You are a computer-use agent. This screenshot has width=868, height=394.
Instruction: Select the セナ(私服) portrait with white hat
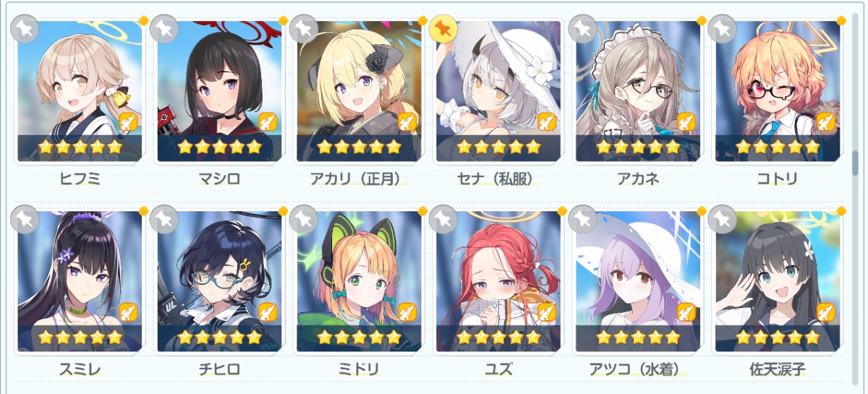pos(498,90)
